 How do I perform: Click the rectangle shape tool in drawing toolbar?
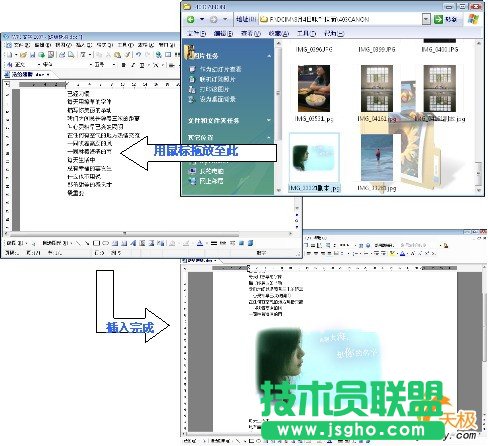96,243
